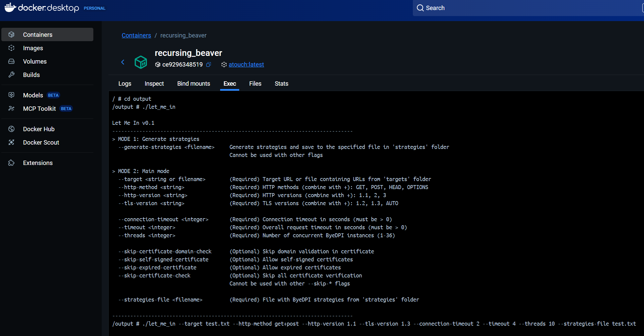The width and height of the screenshot is (644, 336).
Task: Click '--threads <integer>' terminal text
Action: pyautogui.click(x=147, y=235)
